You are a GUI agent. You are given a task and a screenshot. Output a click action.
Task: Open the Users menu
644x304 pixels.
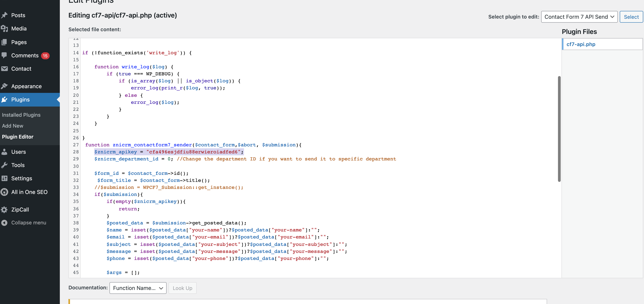point(18,152)
